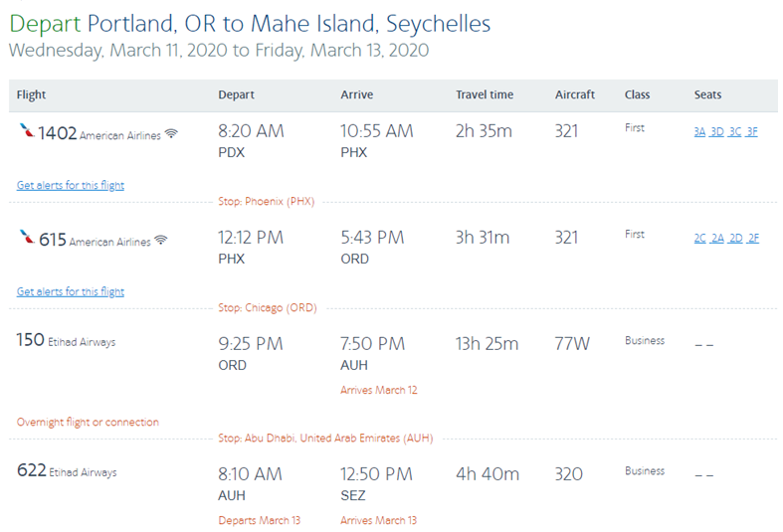Click the Wi-Fi icon next to flight 1402

click(171, 134)
